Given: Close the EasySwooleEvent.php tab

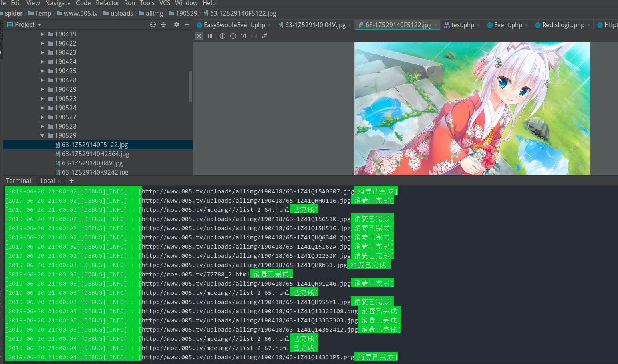Looking at the screenshot, I should pos(270,25).
